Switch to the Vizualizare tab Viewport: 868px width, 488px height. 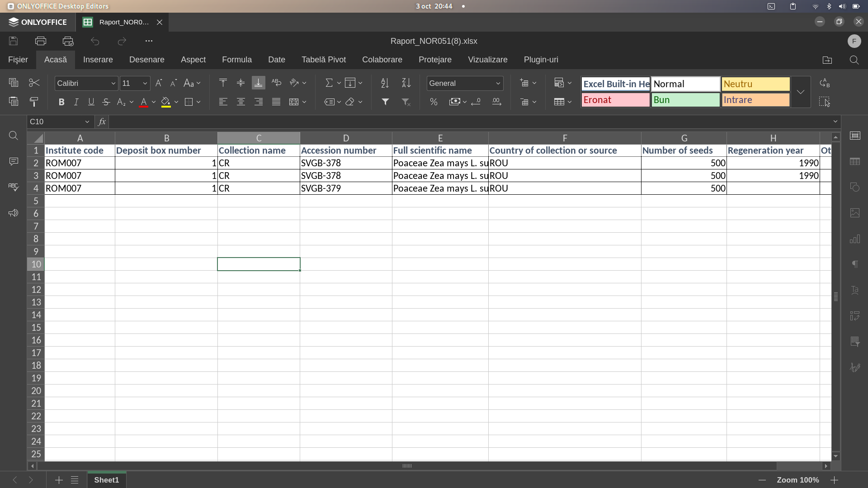tap(488, 60)
